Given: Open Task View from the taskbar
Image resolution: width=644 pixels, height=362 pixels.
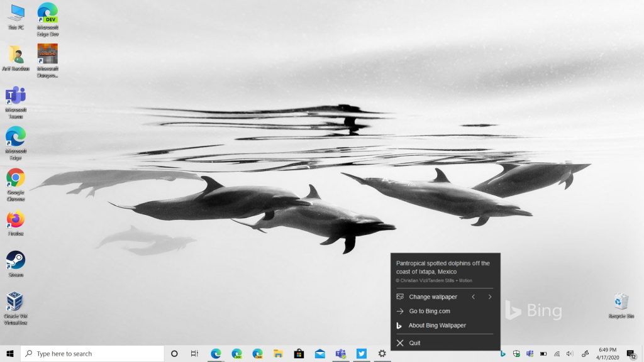Looking at the screenshot, I should click(x=195, y=354).
